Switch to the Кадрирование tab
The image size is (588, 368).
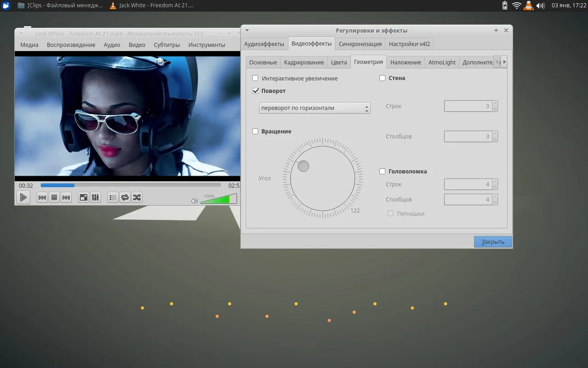click(x=304, y=62)
